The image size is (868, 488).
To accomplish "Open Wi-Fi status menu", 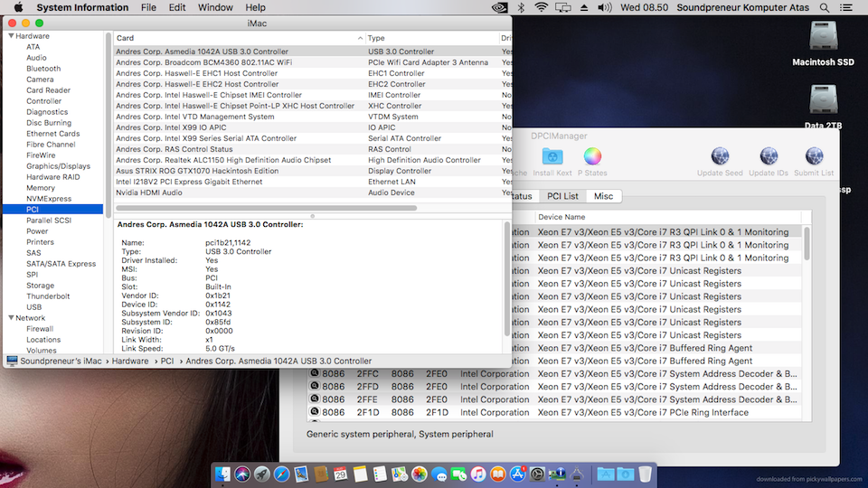I will coord(542,8).
